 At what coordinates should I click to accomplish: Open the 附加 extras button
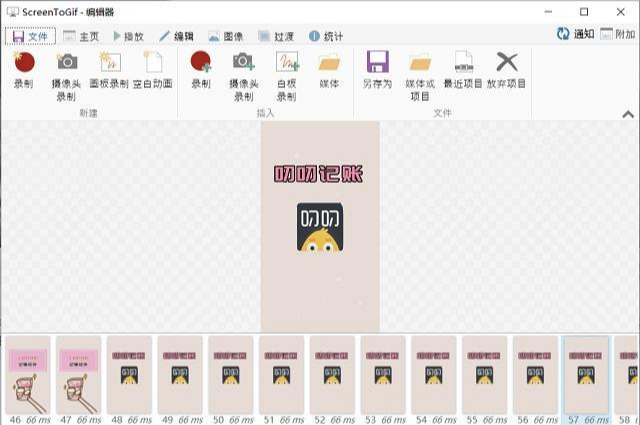(618, 34)
